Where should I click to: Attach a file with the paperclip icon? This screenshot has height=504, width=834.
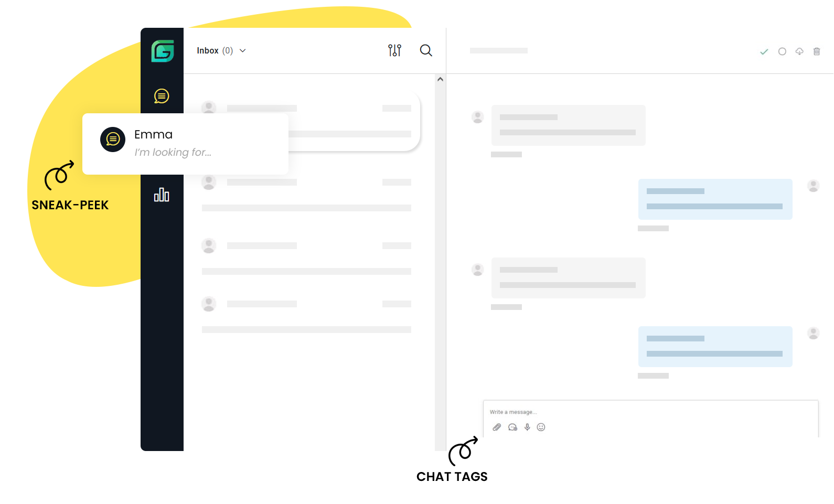[x=497, y=427]
